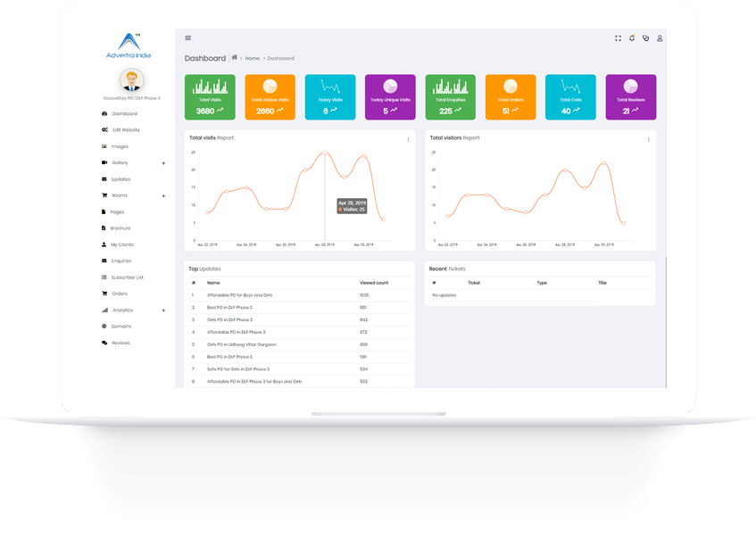Open the Total Visits green card
The image size is (756, 538).
[210, 97]
